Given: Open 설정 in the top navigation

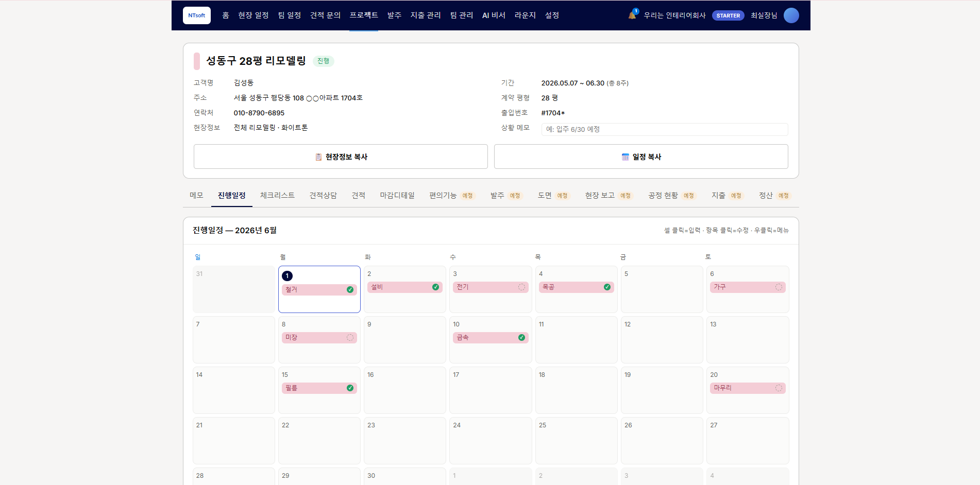Looking at the screenshot, I should click(552, 15).
